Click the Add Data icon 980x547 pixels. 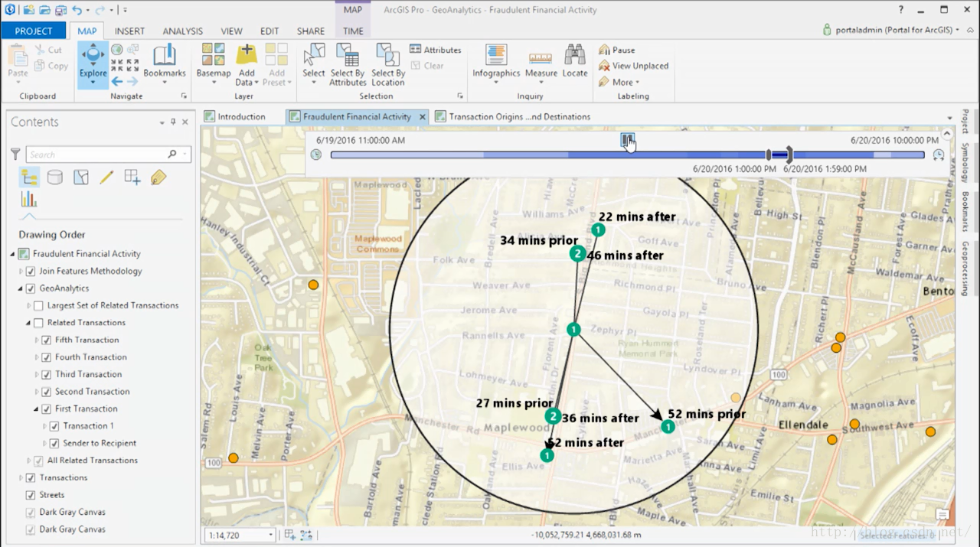tap(247, 56)
